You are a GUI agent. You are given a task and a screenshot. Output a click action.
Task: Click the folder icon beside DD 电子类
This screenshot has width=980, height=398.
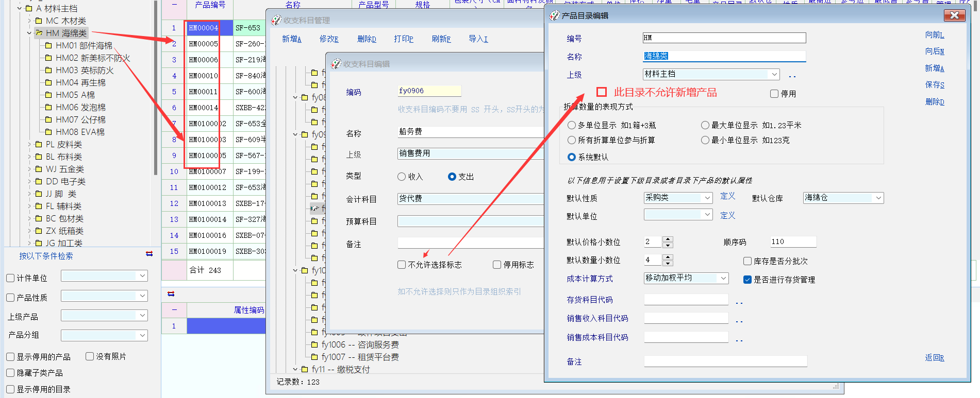(39, 181)
